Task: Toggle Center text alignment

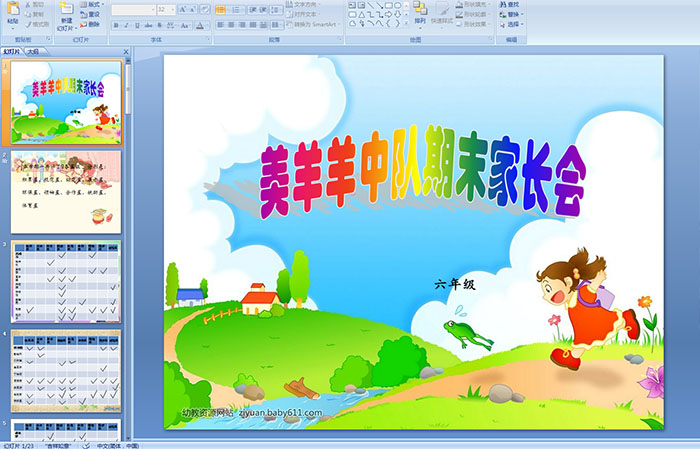Action: pos(231,25)
